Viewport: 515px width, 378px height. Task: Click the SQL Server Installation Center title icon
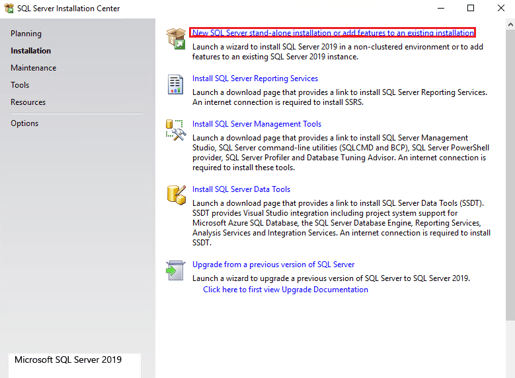point(9,8)
